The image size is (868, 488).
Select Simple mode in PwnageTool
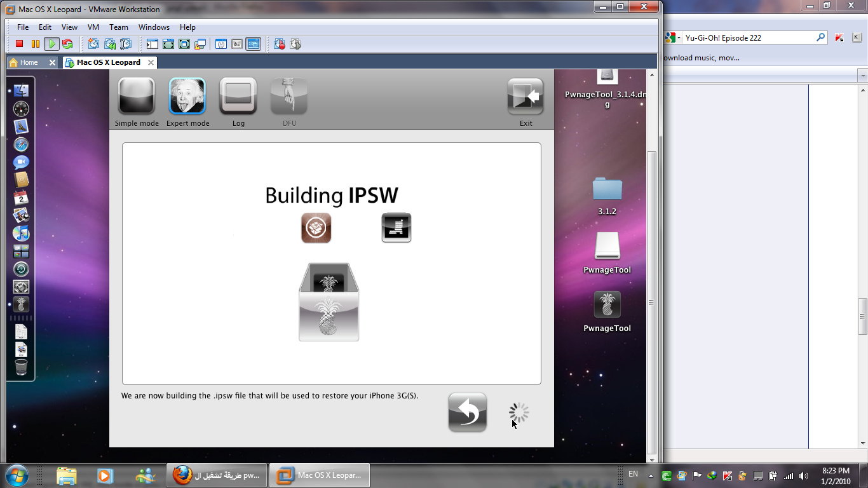point(136,97)
